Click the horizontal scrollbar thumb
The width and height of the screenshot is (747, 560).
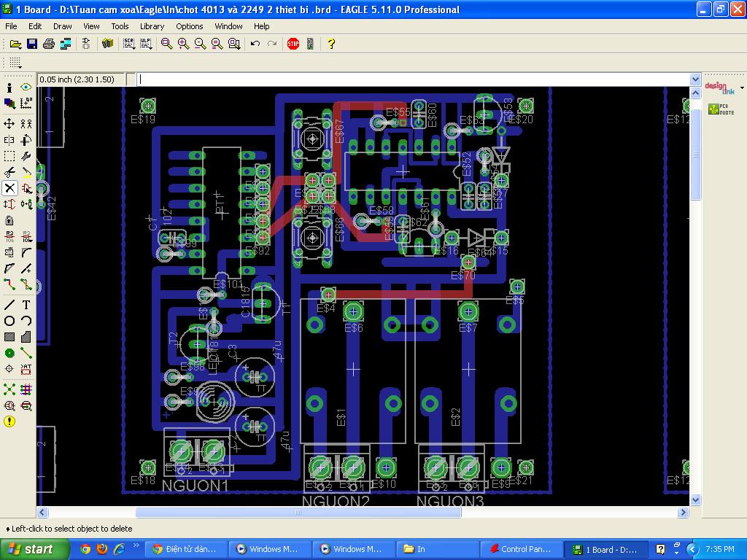point(298,513)
